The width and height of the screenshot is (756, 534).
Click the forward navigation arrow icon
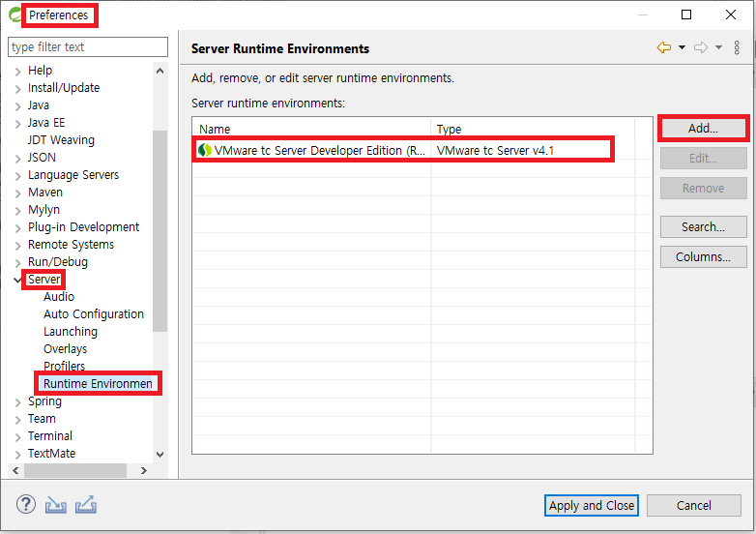point(701,47)
